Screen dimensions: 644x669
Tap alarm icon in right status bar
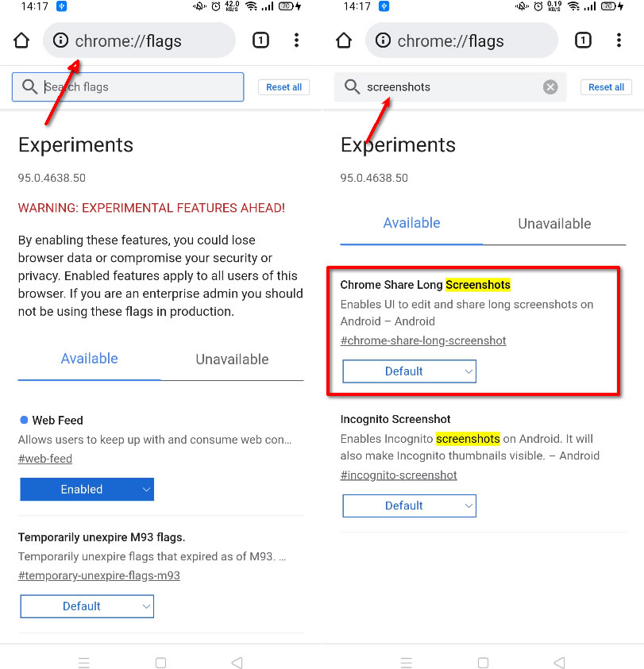pos(538,6)
